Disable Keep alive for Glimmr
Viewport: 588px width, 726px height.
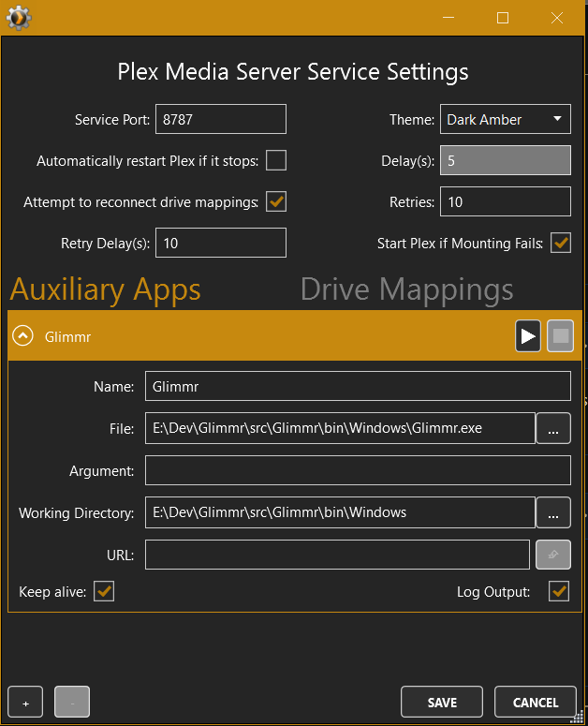(x=104, y=591)
